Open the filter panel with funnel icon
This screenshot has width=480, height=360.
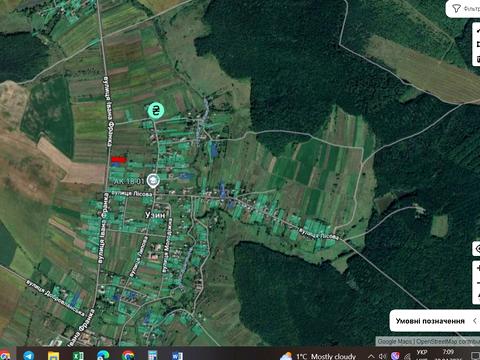click(x=463, y=9)
